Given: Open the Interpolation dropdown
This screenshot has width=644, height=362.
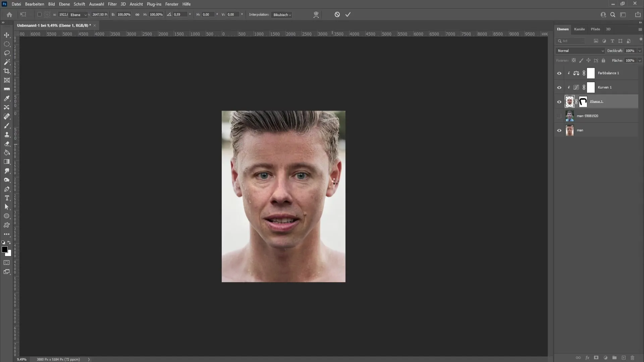Looking at the screenshot, I should coord(281,15).
